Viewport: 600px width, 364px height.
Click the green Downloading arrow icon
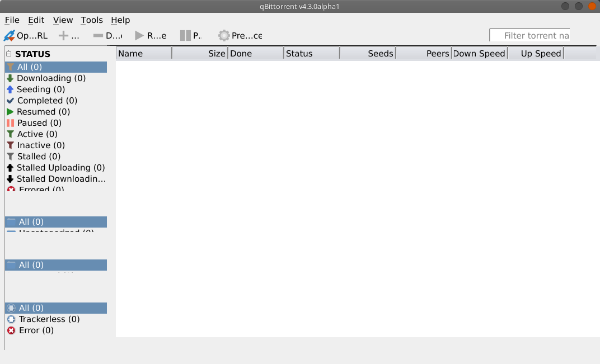[10, 78]
